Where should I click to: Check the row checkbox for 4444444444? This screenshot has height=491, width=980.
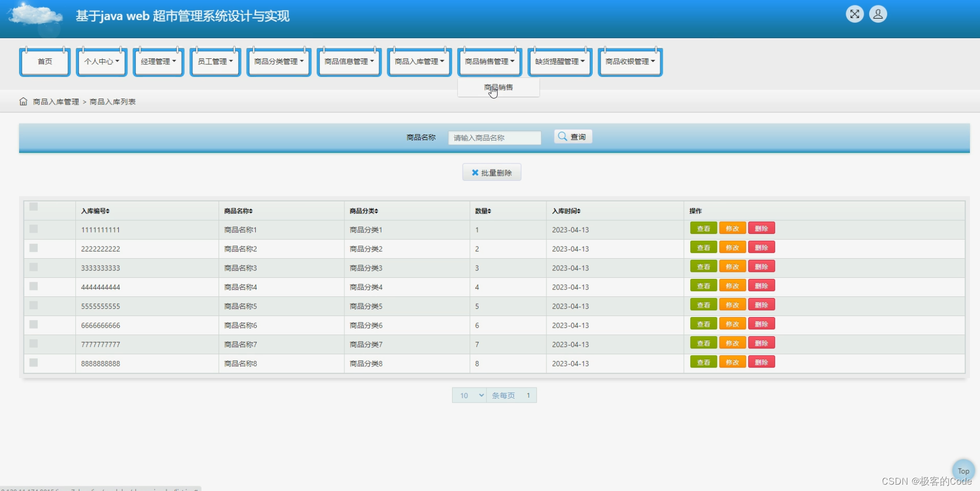33,286
